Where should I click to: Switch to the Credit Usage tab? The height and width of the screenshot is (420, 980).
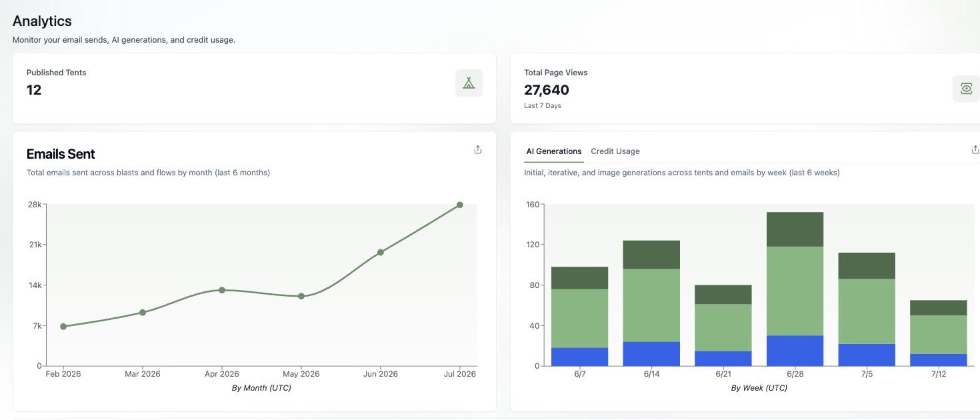tap(615, 151)
